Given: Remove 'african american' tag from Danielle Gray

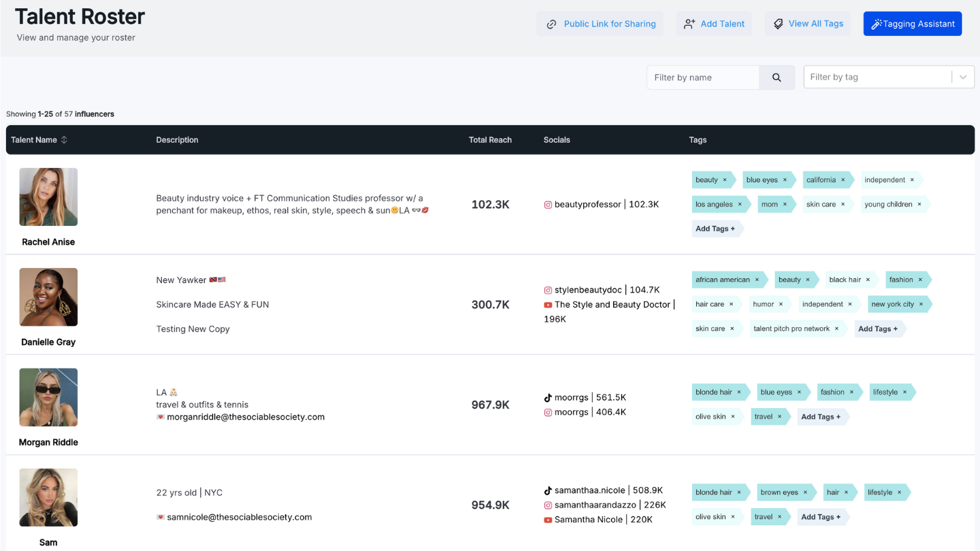Looking at the screenshot, I should 757,280.
